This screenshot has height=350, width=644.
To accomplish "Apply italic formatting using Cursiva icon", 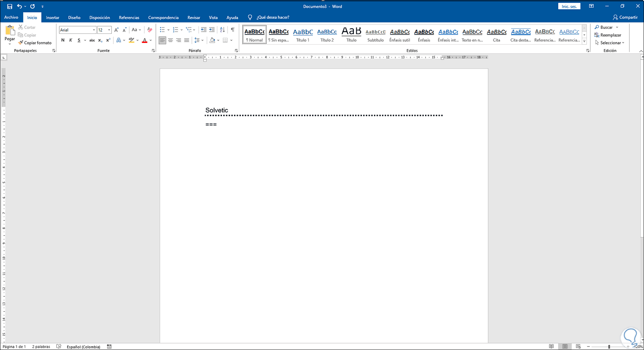I will pos(70,40).
